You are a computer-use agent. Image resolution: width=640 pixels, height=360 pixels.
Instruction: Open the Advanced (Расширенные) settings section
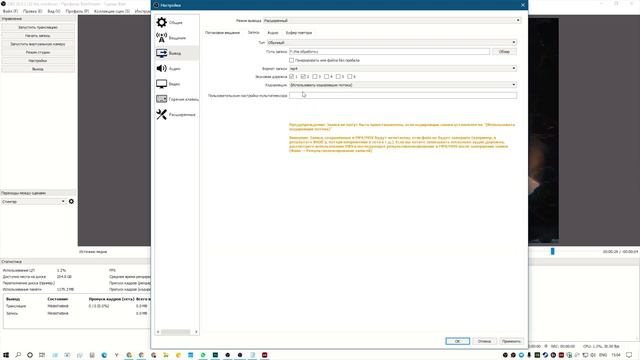[176, 115]
